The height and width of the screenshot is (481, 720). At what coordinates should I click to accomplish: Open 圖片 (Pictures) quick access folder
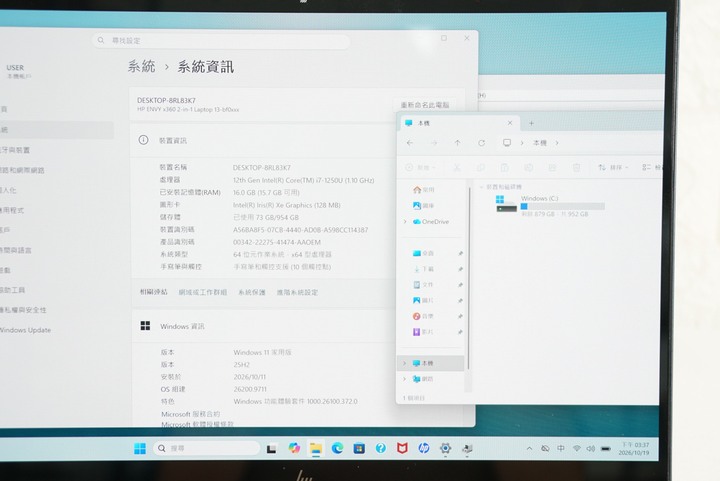423,300
